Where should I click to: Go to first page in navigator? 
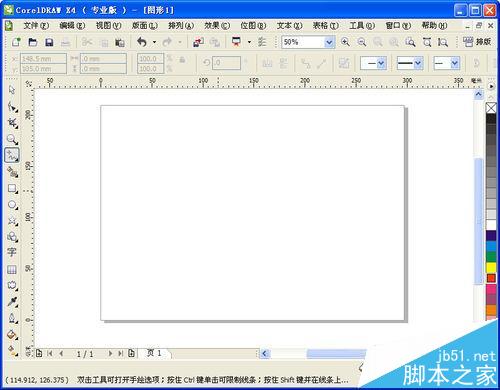pyautogui.click(x=50, y=353)
